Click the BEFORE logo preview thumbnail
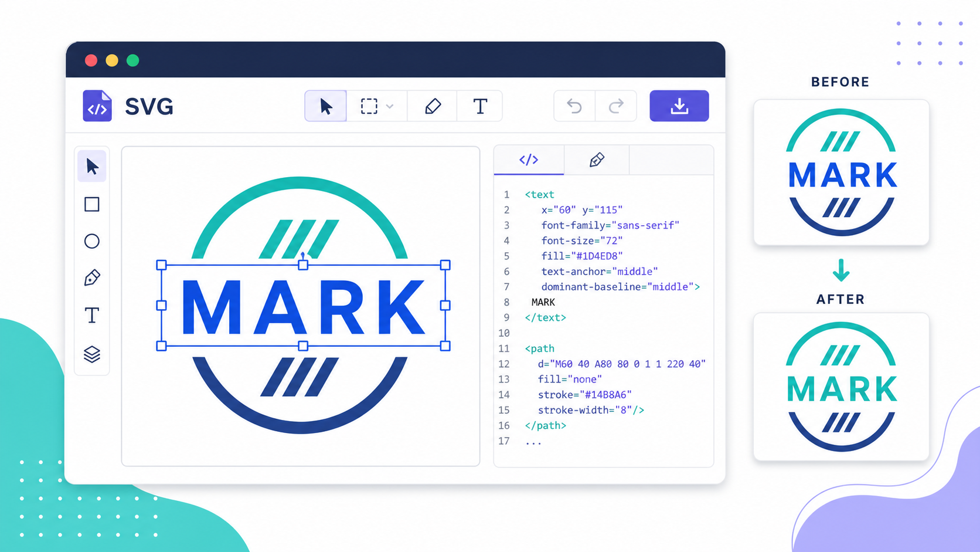980x552 pixels. click(841, 172)
